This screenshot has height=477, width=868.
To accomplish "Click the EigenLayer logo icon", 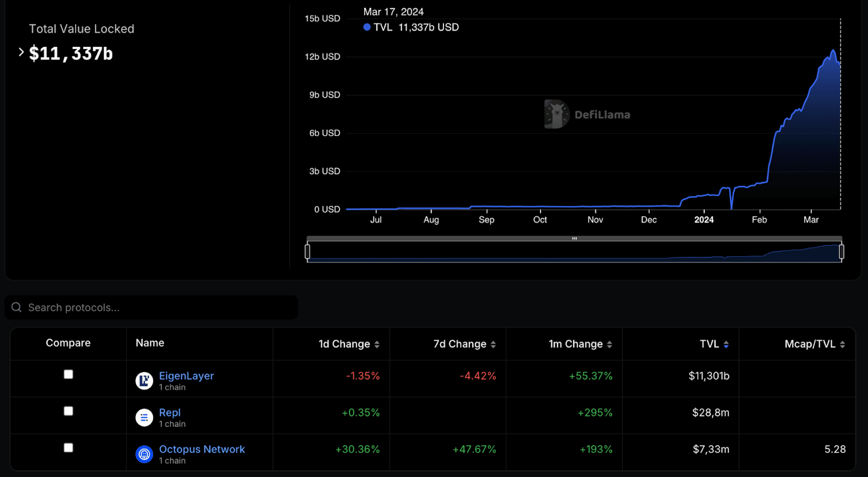I will coord(144,381).
